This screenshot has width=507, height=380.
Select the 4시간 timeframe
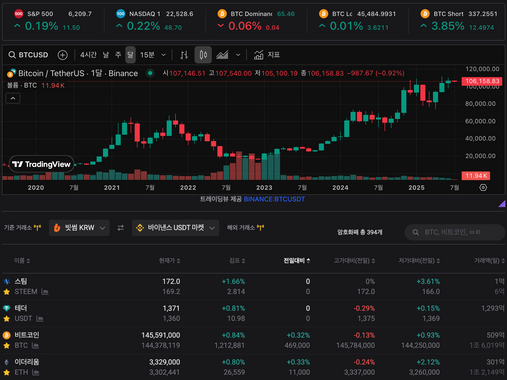click(x=88, y=55)
